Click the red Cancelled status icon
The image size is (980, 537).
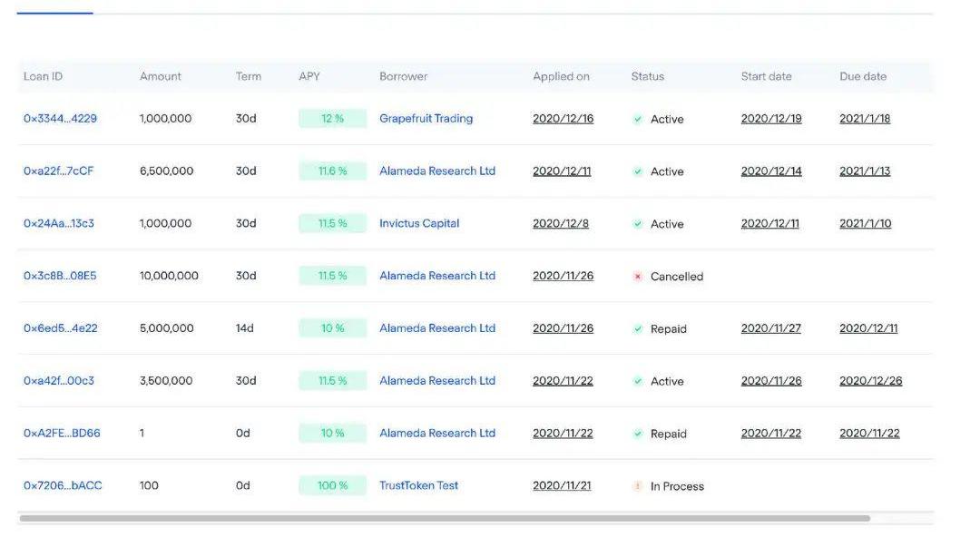tap(638, 277)
